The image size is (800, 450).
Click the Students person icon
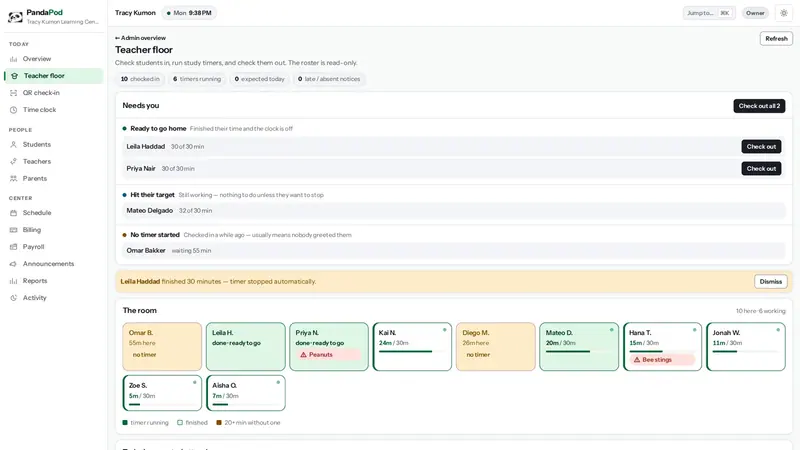click(x=13, y=144)
